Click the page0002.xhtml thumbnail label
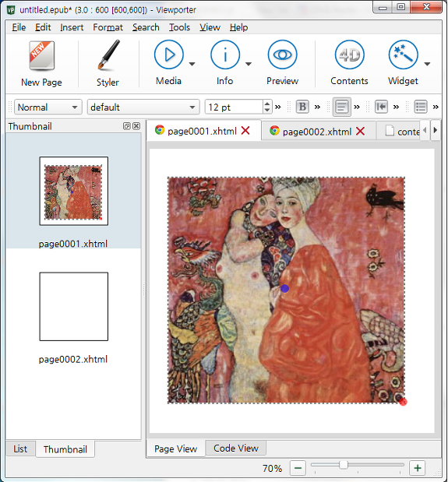This screenshot has width=448, height=482. (x=73, y=359)
